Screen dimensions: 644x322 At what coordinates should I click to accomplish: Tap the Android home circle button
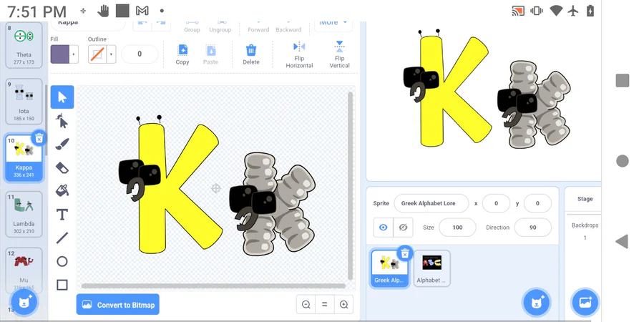[623, 161]
